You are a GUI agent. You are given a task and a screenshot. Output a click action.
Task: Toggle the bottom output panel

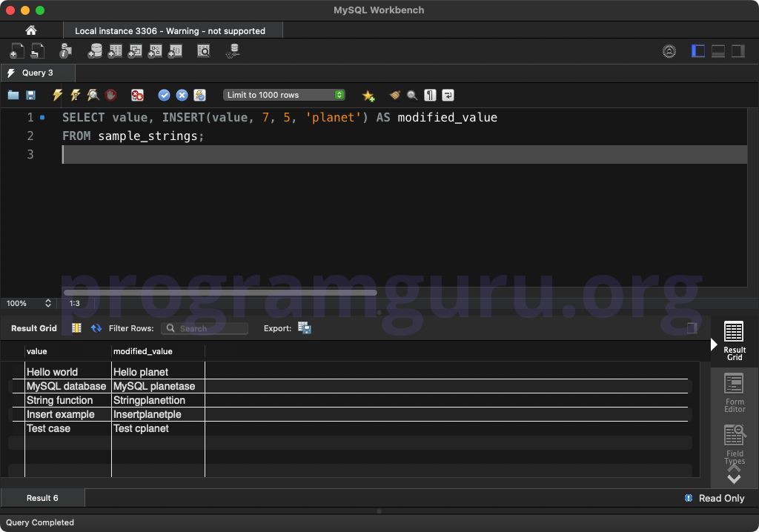click(x=717, y=51)
